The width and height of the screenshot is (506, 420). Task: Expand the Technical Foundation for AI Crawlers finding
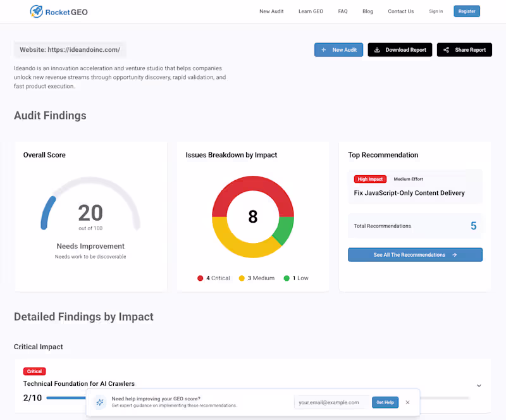479,385
